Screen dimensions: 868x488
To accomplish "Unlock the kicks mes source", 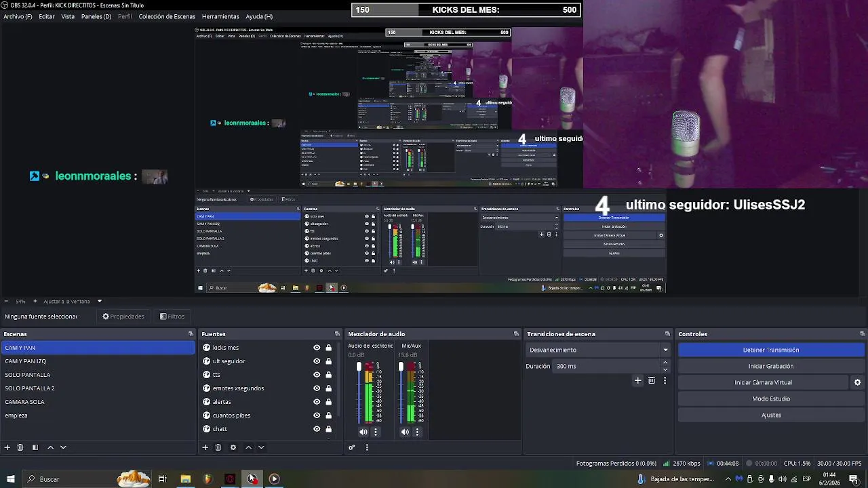I will click(328, 348).
